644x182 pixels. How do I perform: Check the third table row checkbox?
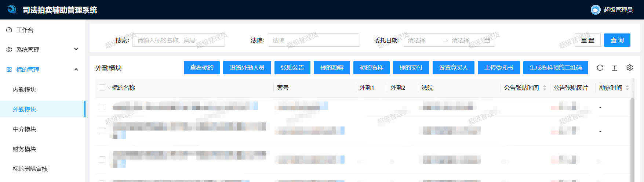pyautogui.click(x=102, y=160)
